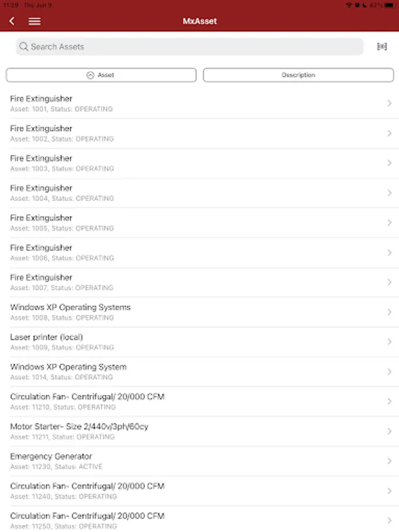This screenshot has width=399, height=532.
Task: Open Fire Extinguisher asset 1007
Action: click(177, 282)
